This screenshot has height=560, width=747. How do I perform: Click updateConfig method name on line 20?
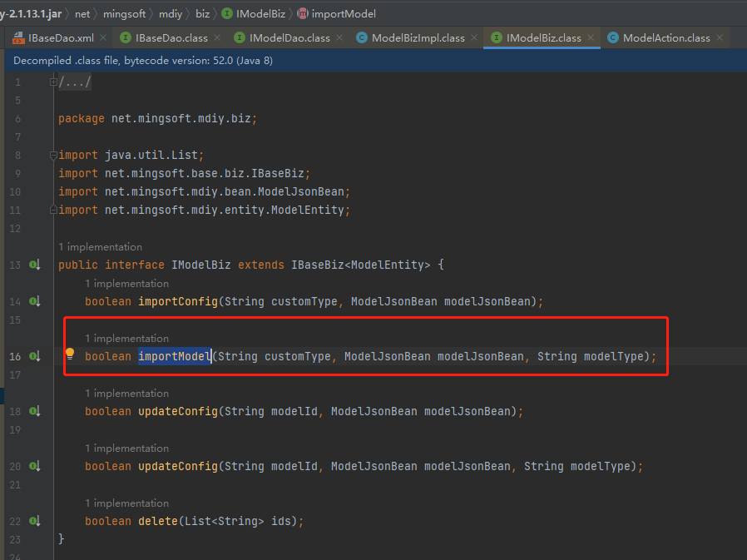(x=178, y=466)
